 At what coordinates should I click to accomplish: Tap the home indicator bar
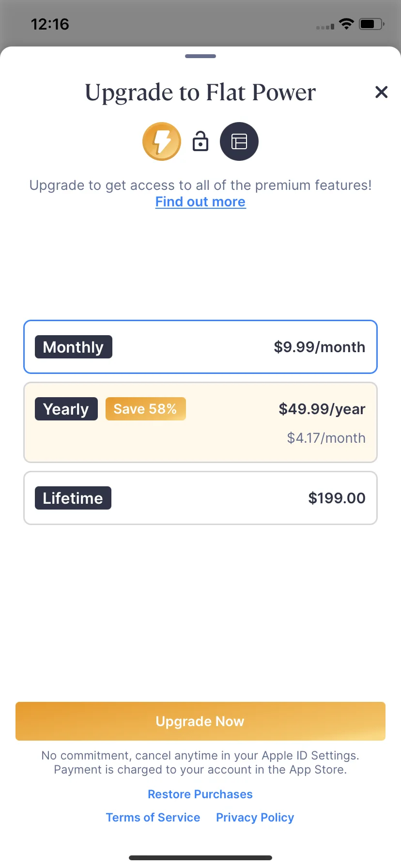point(200,858)
